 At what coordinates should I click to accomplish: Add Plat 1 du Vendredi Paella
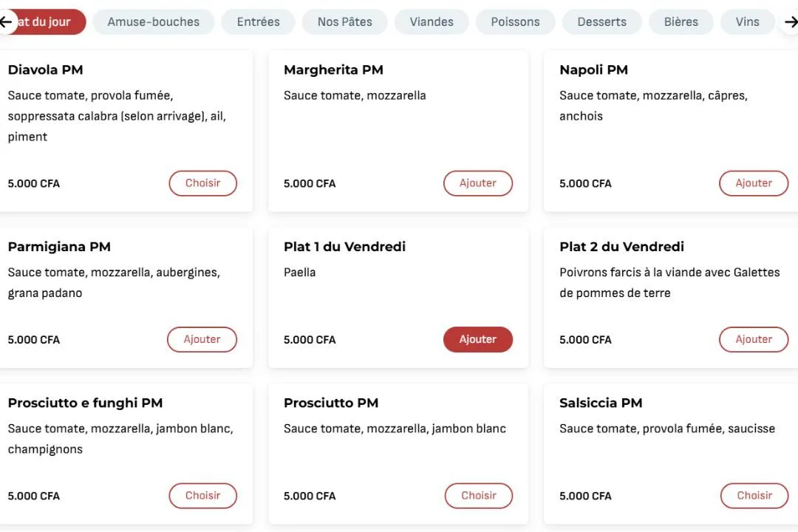click(477, 340)
